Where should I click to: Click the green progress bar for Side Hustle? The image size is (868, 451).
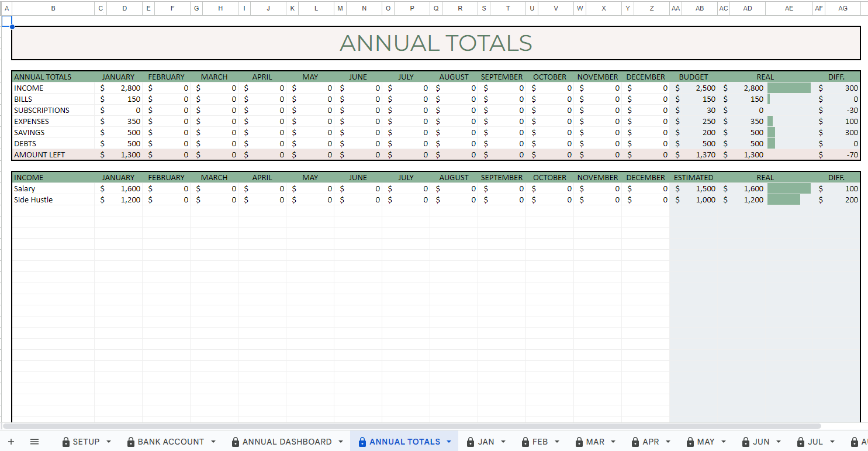pos(785,199)
